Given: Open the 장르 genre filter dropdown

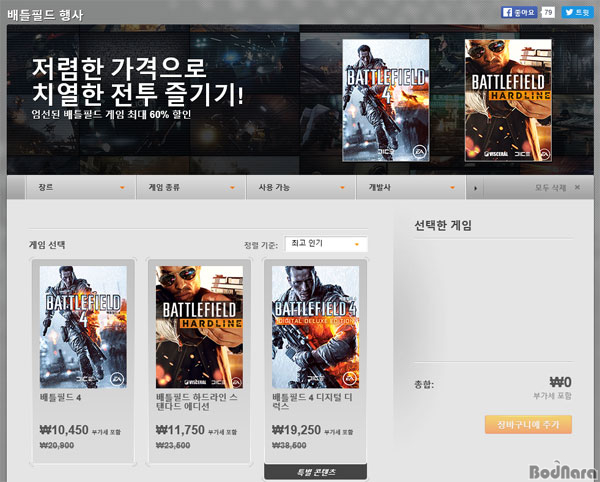Looking at the screenshot, I should click(x=81, y=187).
